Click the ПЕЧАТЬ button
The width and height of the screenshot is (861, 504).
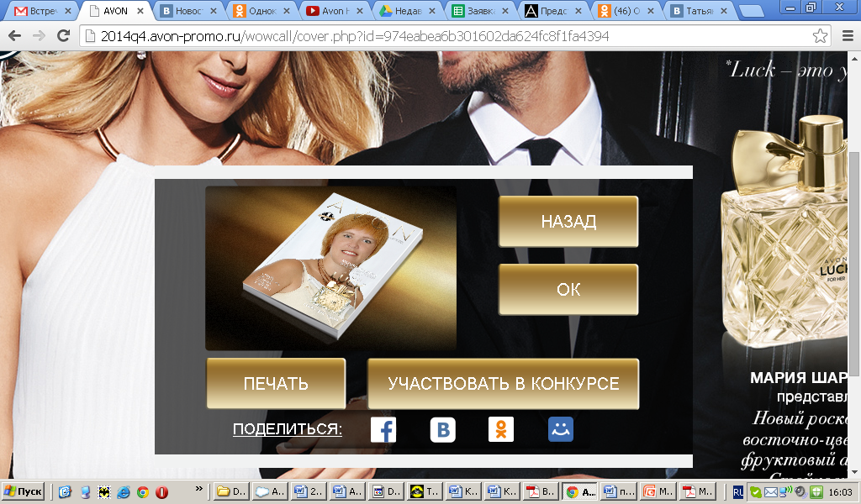(276, 383)
